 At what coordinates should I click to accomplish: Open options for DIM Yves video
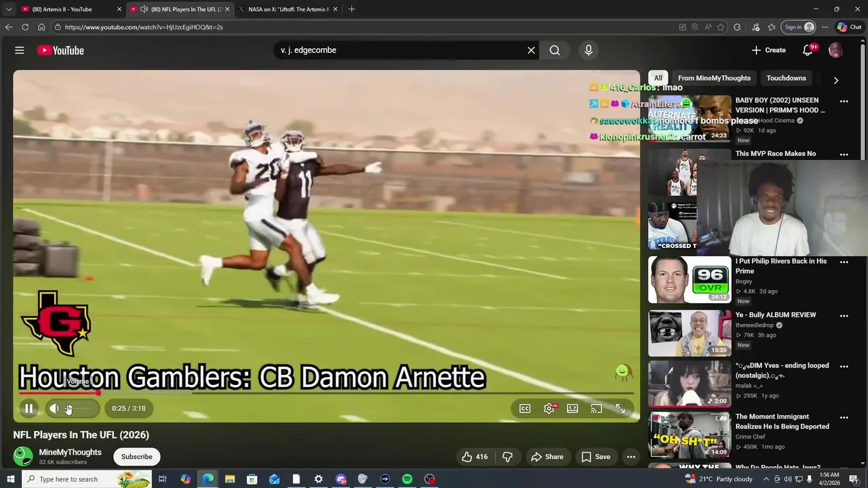coord(844,367)
